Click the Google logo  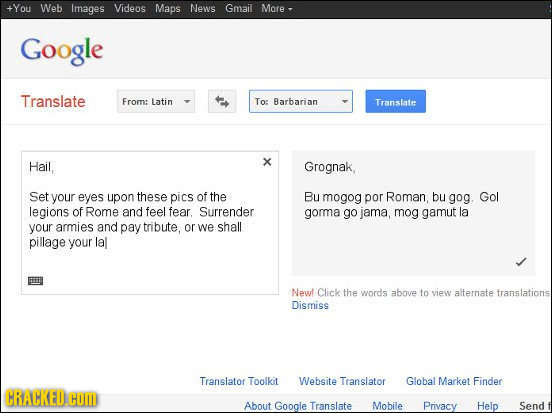click(x=62, y=51)
